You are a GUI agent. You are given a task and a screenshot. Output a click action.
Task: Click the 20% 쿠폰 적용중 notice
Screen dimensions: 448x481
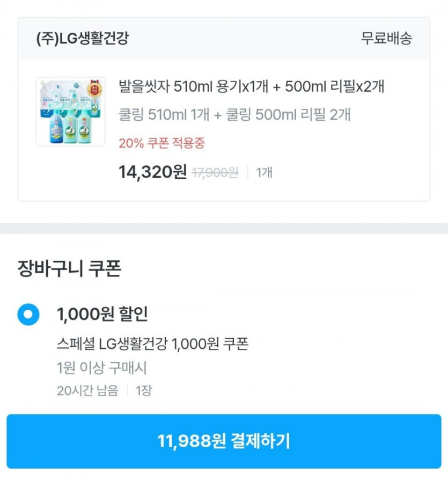pos(161,143)
